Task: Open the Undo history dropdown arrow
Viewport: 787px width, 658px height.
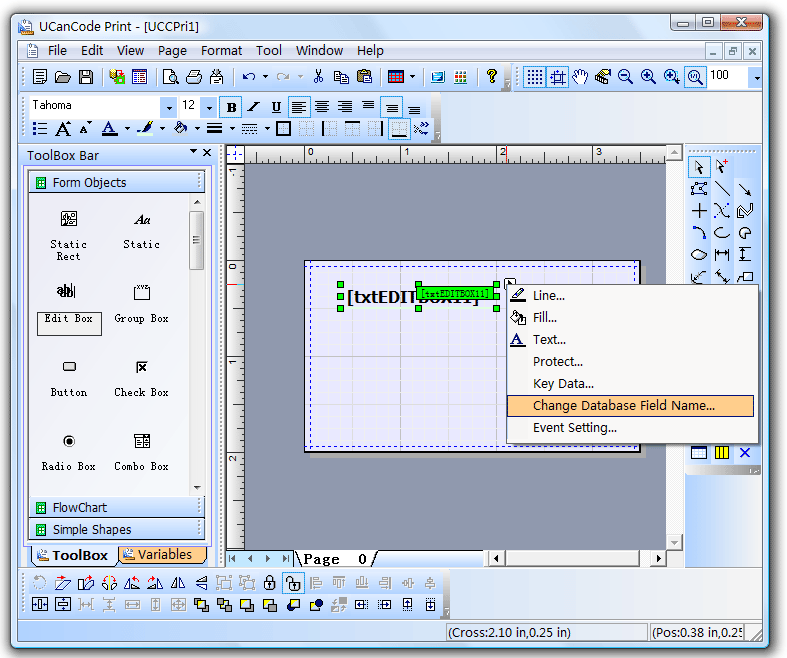Action: click(x=266, y=77)
